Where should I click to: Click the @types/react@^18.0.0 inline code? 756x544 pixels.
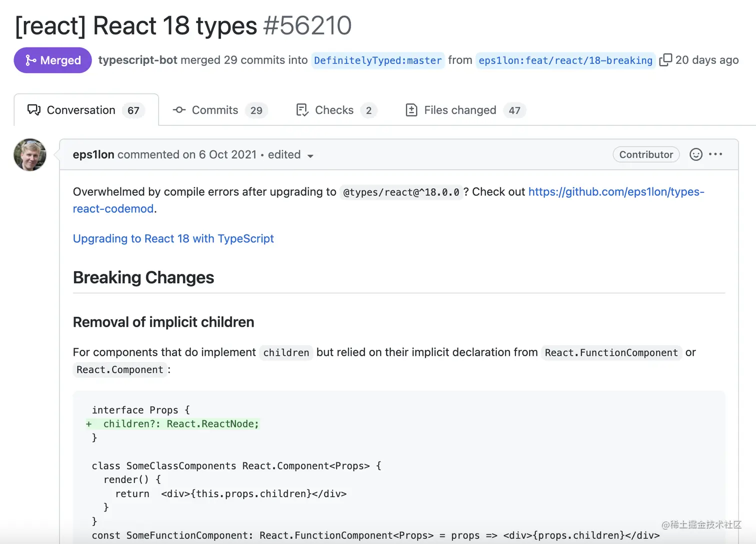401,192
